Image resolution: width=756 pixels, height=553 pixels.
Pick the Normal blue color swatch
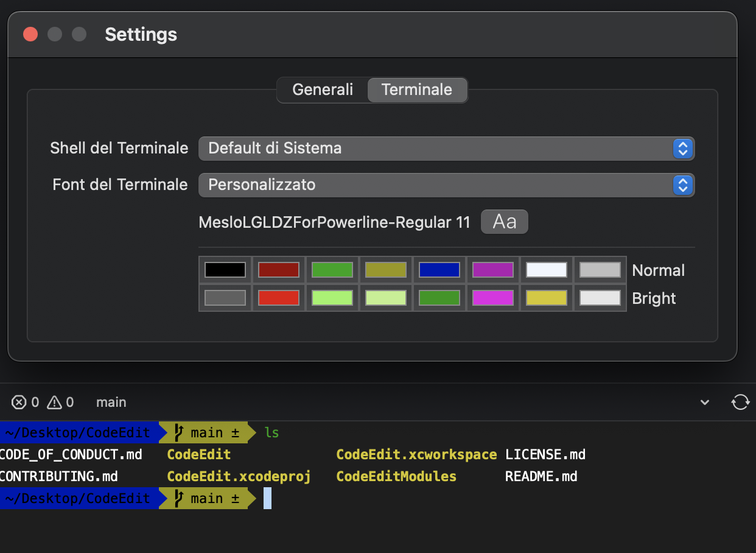point(439,270)
